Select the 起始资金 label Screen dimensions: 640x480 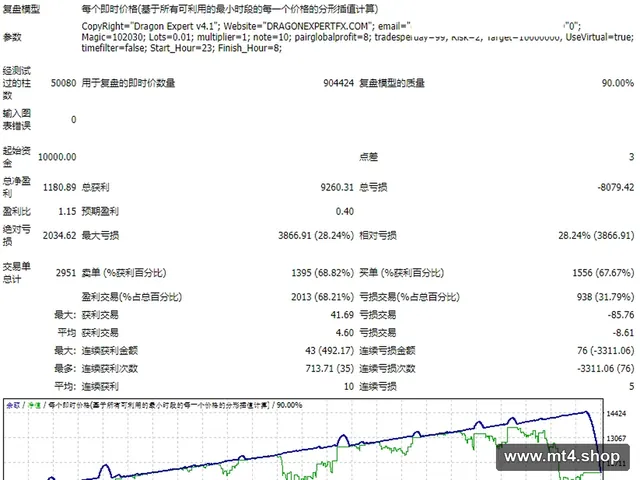pos(17,157)
